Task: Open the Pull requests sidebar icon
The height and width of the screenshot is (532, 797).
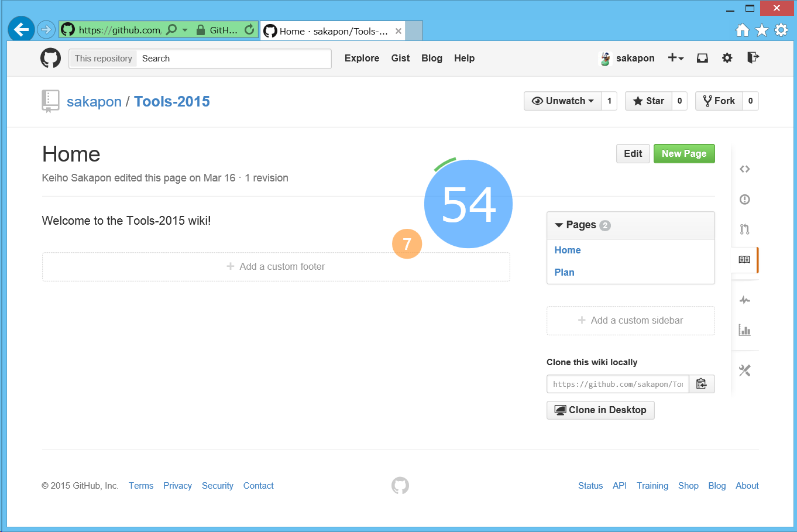Action: coord(744,229)
